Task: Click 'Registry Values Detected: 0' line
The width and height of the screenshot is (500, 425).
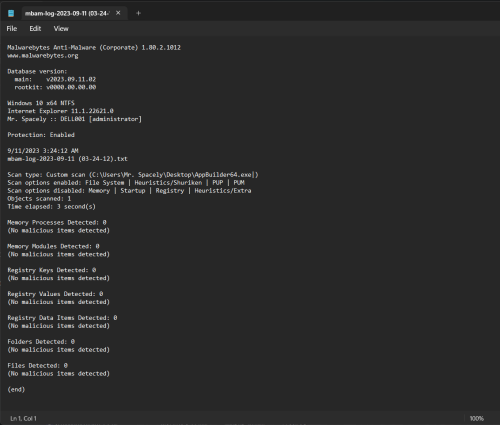Action: point(55,294)
